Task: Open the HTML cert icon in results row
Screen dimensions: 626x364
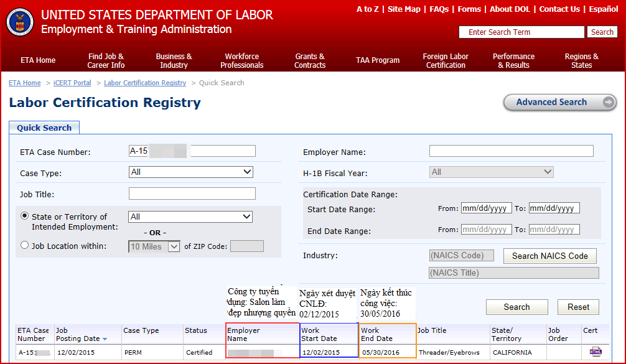Action: [x=596, y=352]
